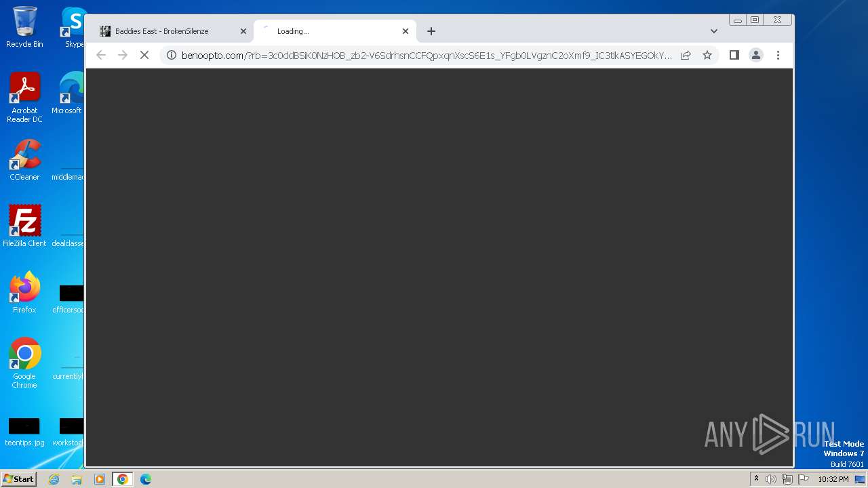Close the Loading... tab
868x488 pixels.
pos(406,31)
